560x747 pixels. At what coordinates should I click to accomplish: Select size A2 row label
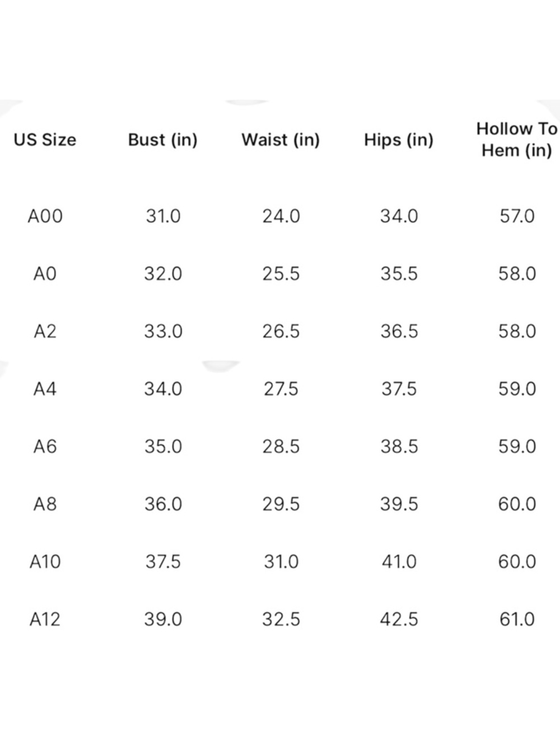pyautogui.click(x=45, y=332)
